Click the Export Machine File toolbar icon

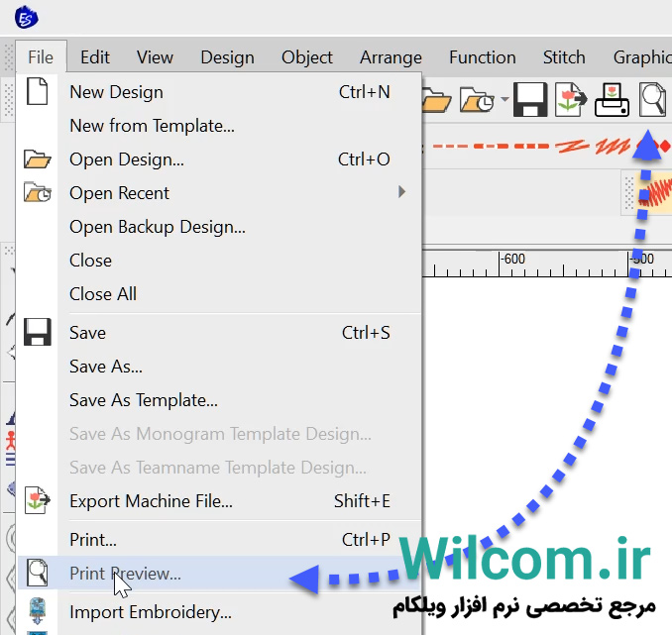click(x=571, y=100)
